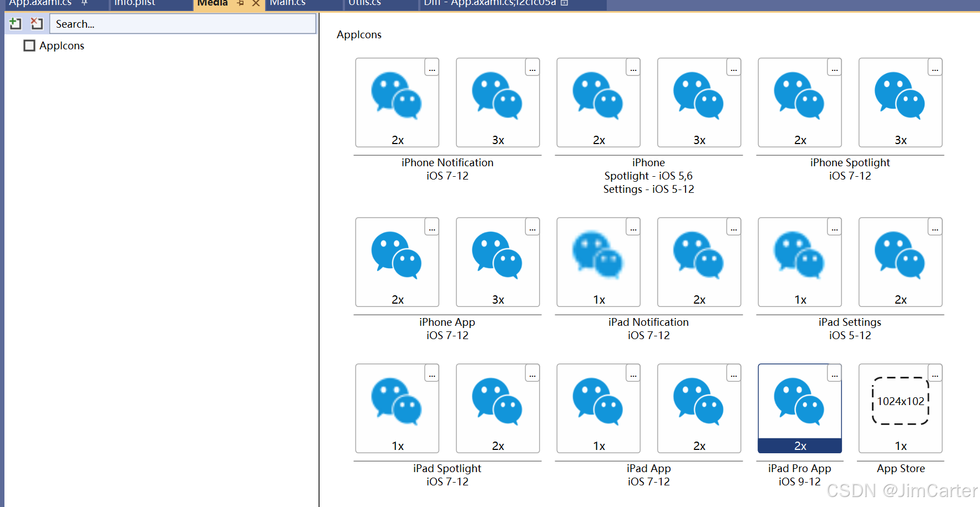Select the iPhone Spotlight iOS 7-12 2x slot

[800, 103]
